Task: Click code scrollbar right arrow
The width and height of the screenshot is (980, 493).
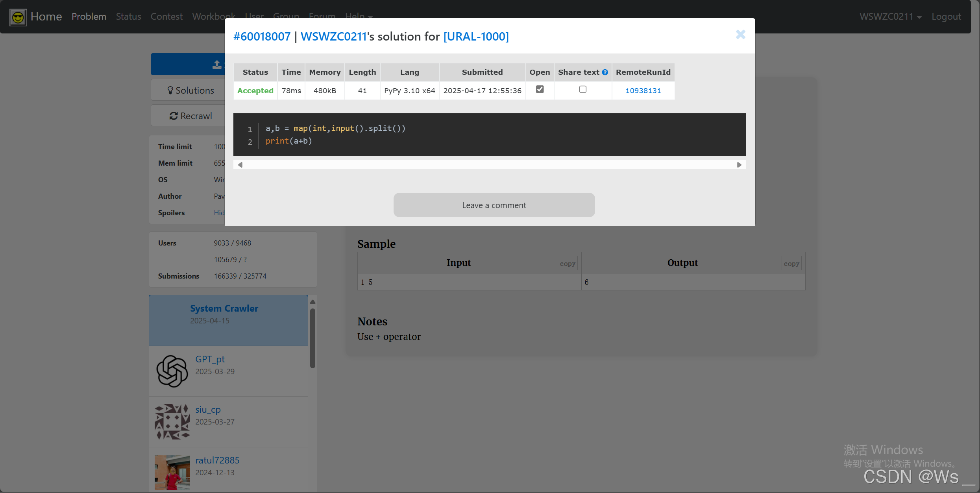Action: click(739, 165)
